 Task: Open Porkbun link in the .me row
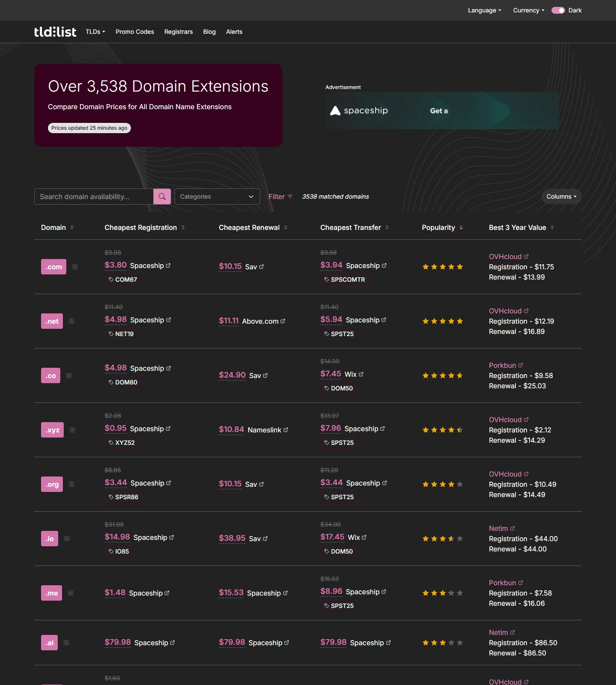click(x=506, y=583)
